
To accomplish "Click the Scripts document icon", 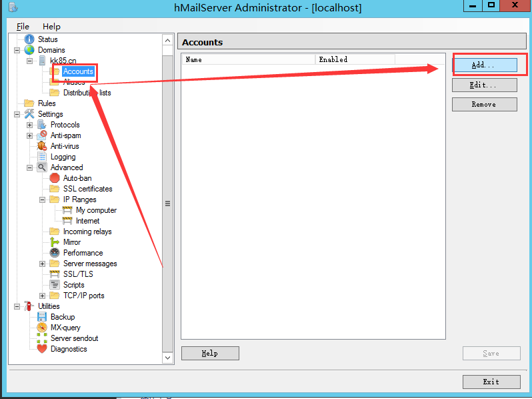I will 54,285.
